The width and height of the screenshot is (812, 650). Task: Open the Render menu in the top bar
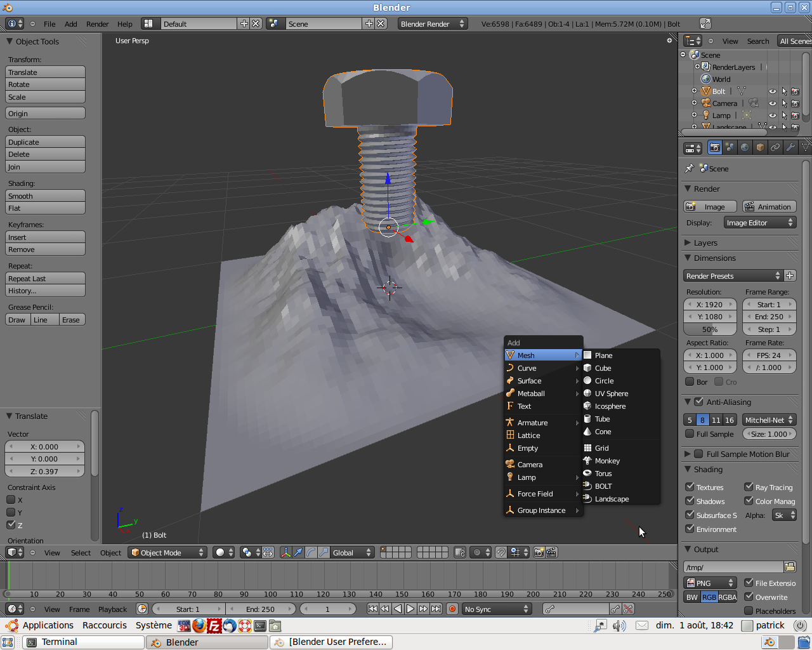tap(97, 23)
